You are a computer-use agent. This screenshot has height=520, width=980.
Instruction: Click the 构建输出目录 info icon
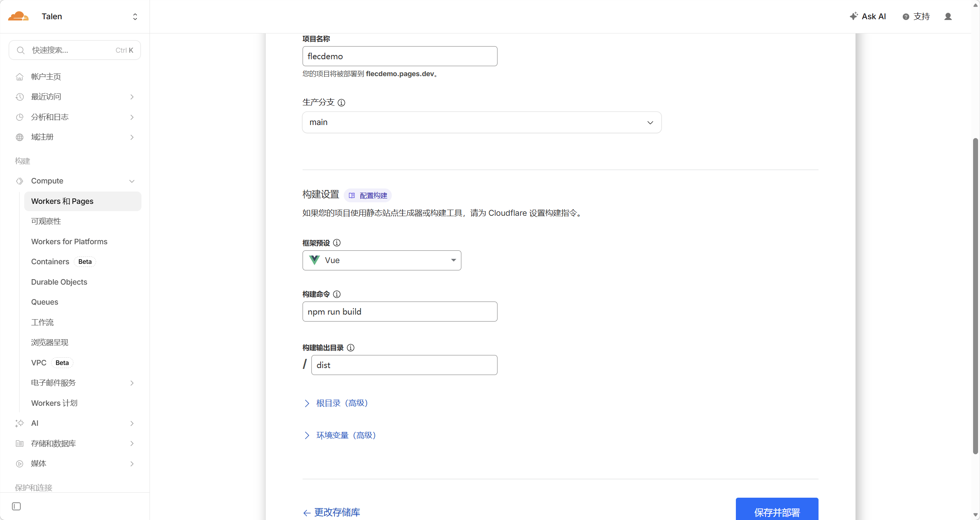[350, 347]
